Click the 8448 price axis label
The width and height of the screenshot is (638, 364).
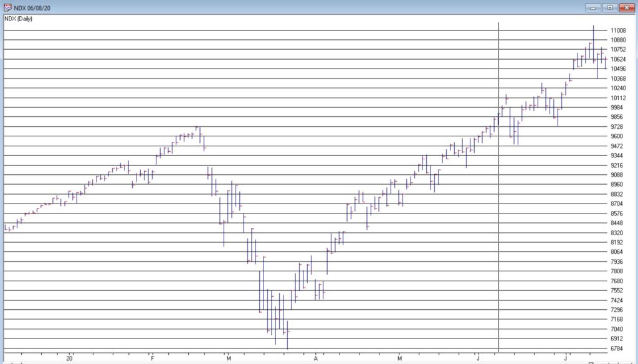(x=618, y=223)
